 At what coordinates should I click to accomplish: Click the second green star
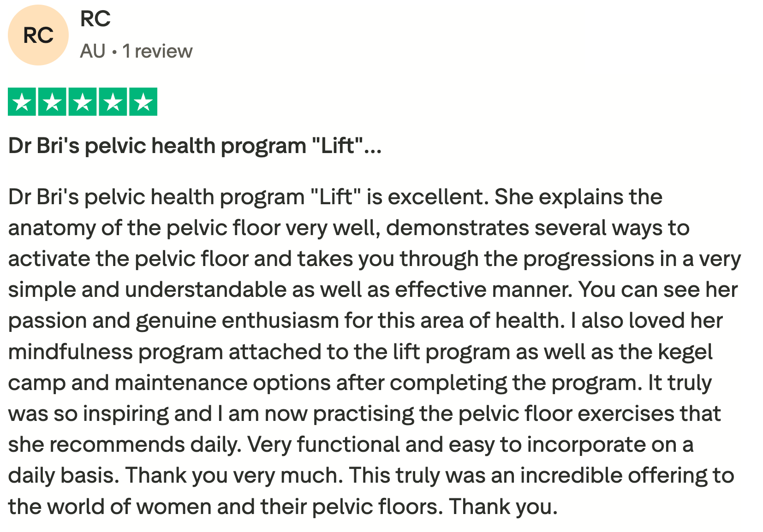pyautogui.click(x=52, y=101)
